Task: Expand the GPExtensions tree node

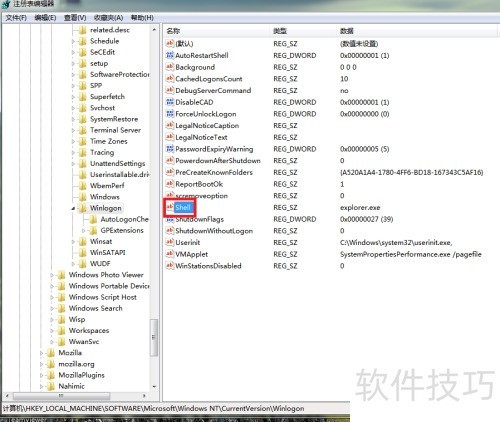Action: (84, 230)
